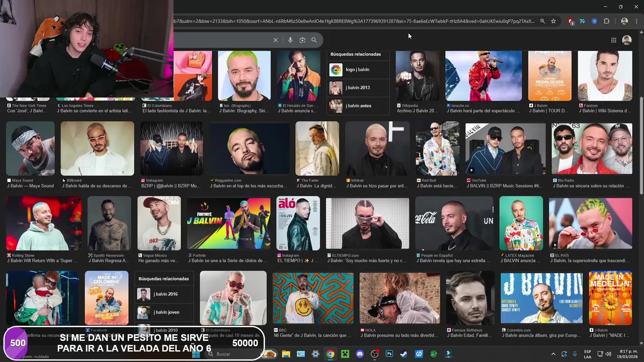644x362 pixels.
Task: Open the zoom magnifier icon in the address bar
Action: 542,21
